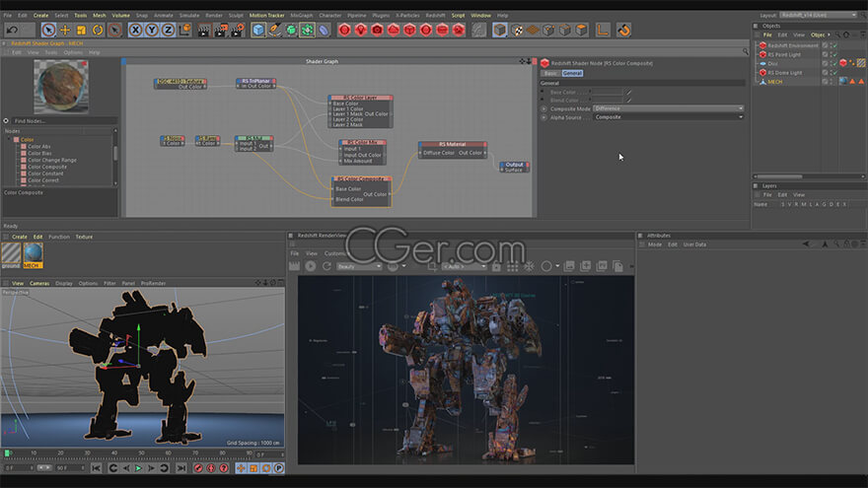Click Render View clapperboard icon
Viewport: 868px width, 488px height.
[x=204, y=30]
